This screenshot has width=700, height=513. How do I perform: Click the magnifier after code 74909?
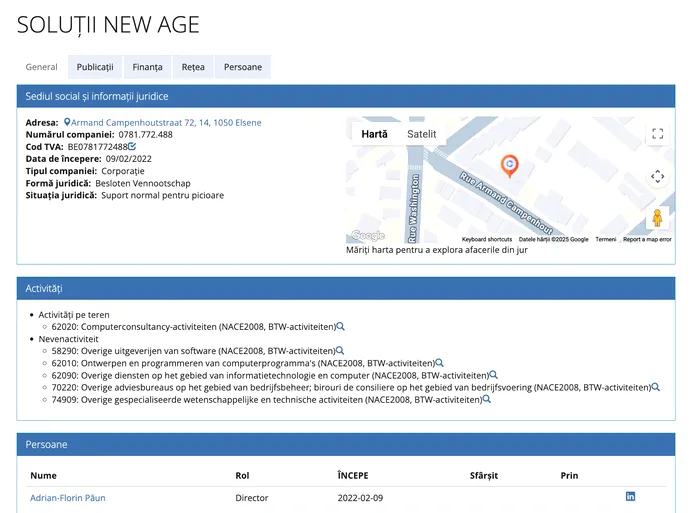(487, 399)
